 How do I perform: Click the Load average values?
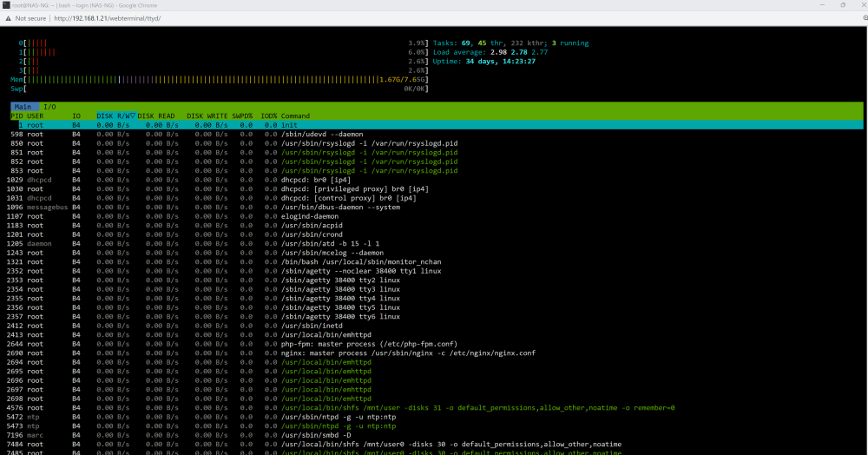pos(519,52)
